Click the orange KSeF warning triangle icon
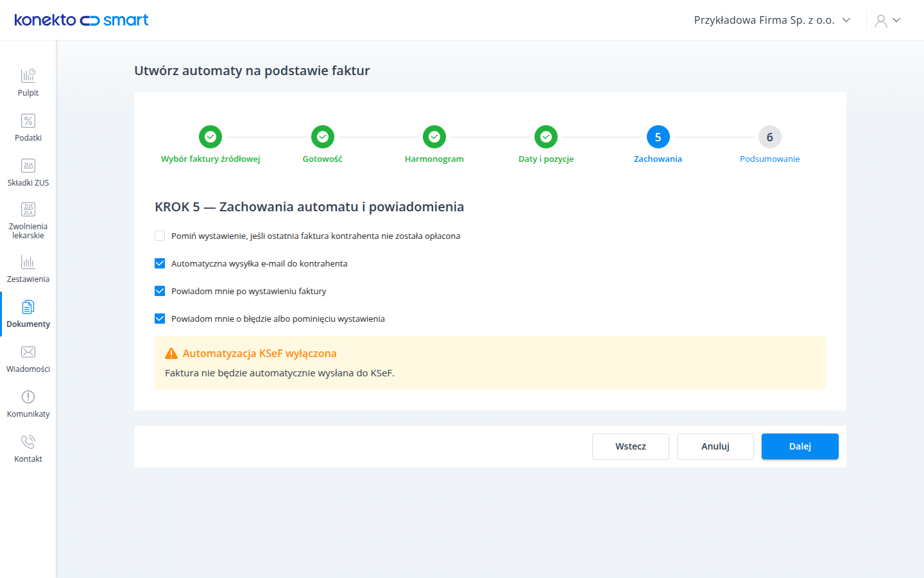 click(x=171, y=353)
